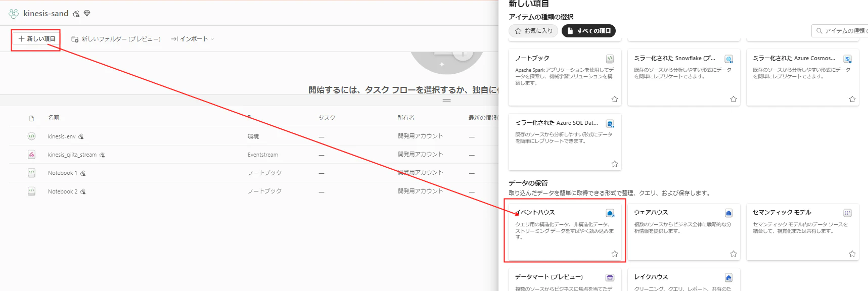Click the Notebook 1 item icon
The height and width of the screenshot is (291, 868).
coord(31,173)
